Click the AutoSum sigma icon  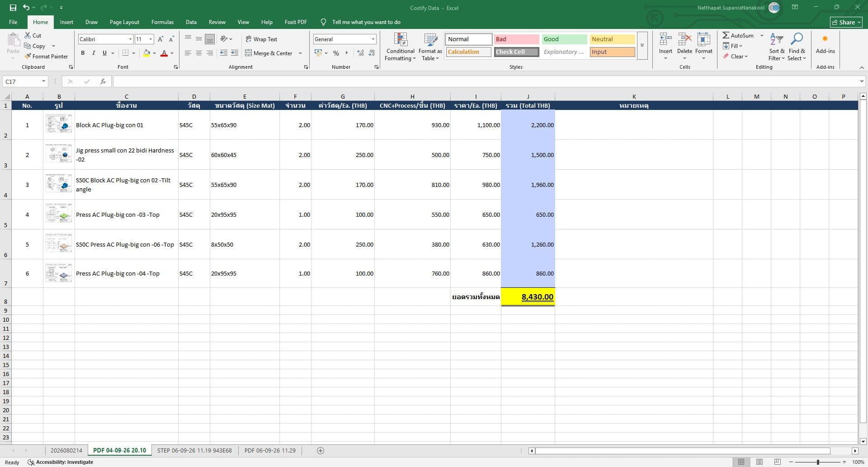tap(726, 35)
